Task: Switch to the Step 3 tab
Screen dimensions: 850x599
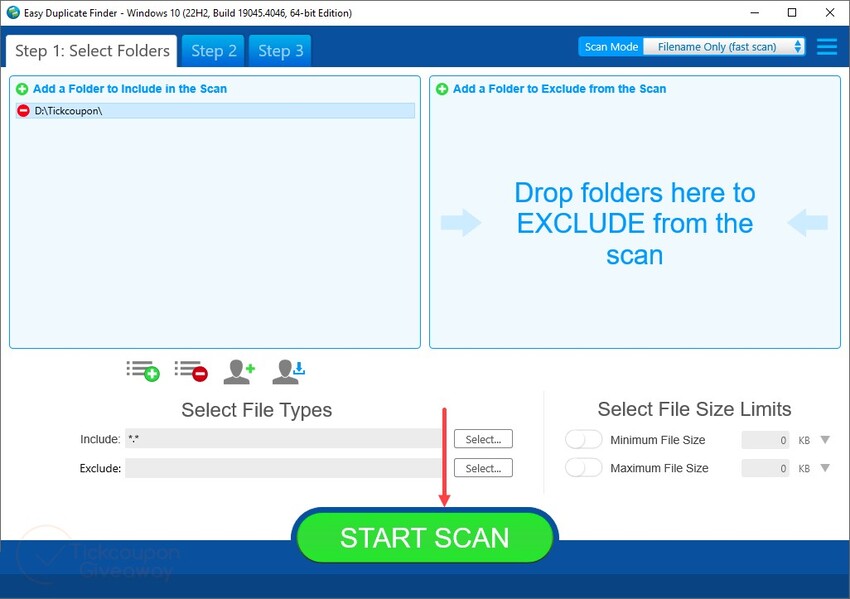Action: (279, 50)
